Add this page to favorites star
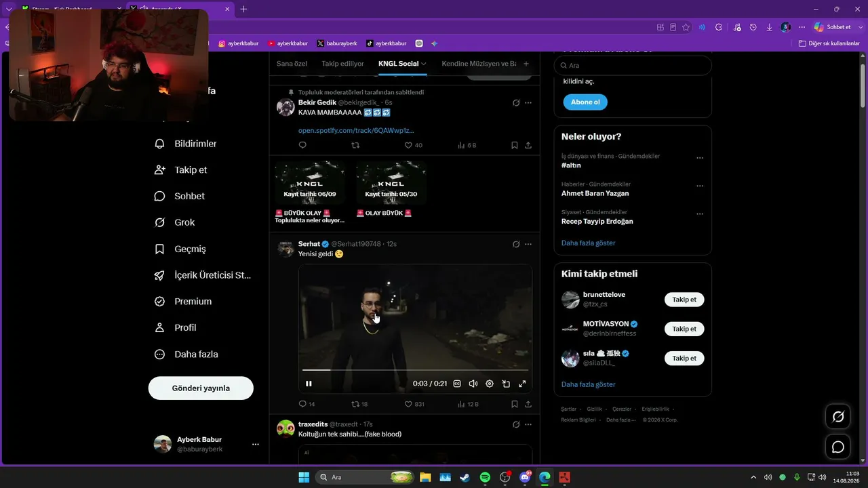Viewport: 868px width, 488px height. (x=686, y=27)
